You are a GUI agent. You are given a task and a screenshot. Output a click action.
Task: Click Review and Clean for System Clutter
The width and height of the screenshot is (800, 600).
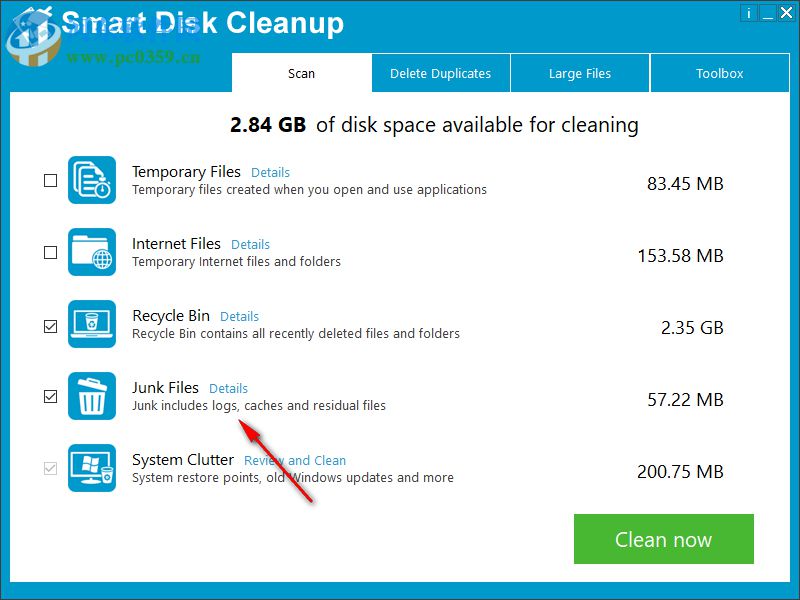[x=294, y=460]
